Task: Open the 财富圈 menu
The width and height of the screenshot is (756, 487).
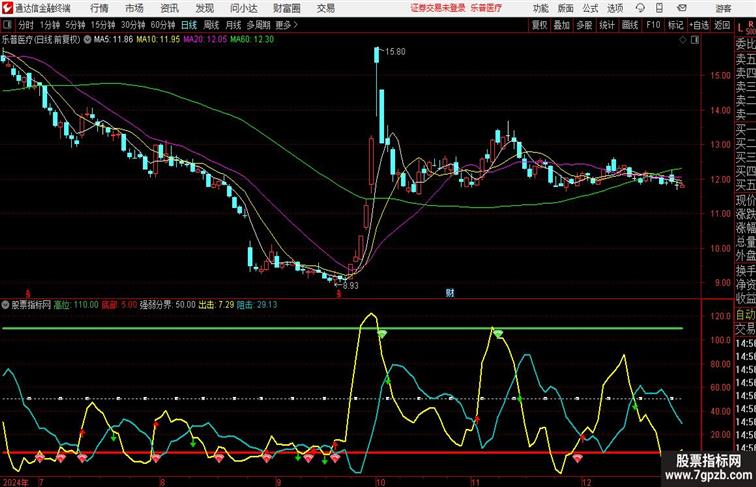Action: [x=286, y=8]
